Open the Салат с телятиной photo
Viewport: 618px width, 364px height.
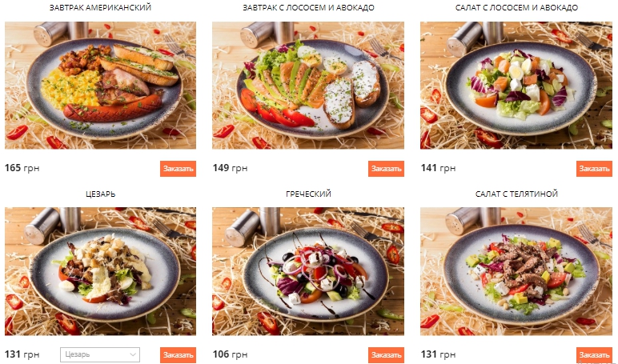(x=516, y=271)
